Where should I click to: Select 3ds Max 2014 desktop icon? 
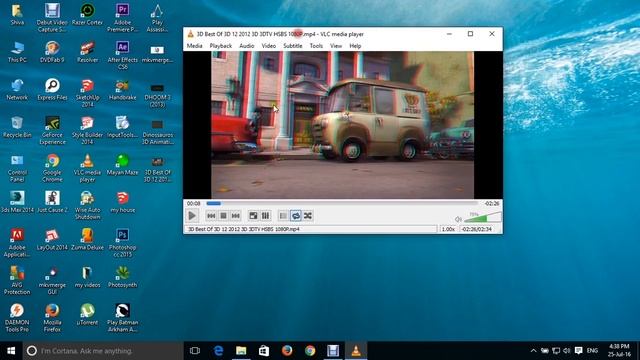17,202
